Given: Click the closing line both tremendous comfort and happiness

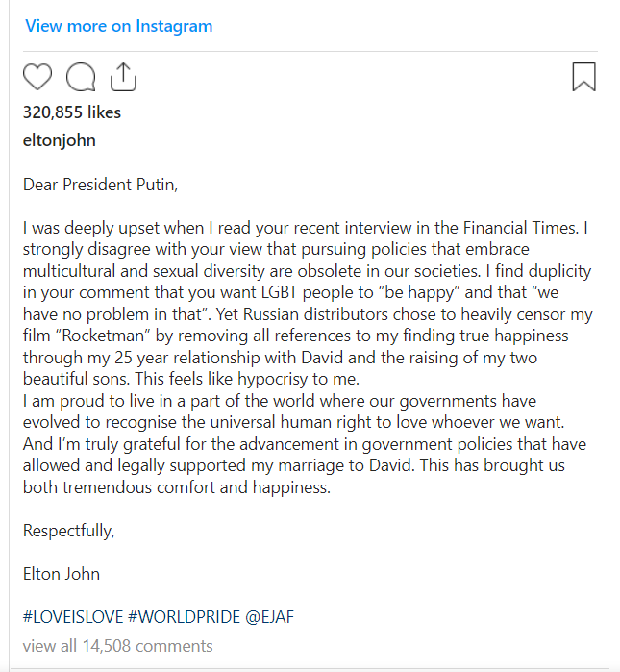Looking at the screenshot, I should tap(177, 487).
